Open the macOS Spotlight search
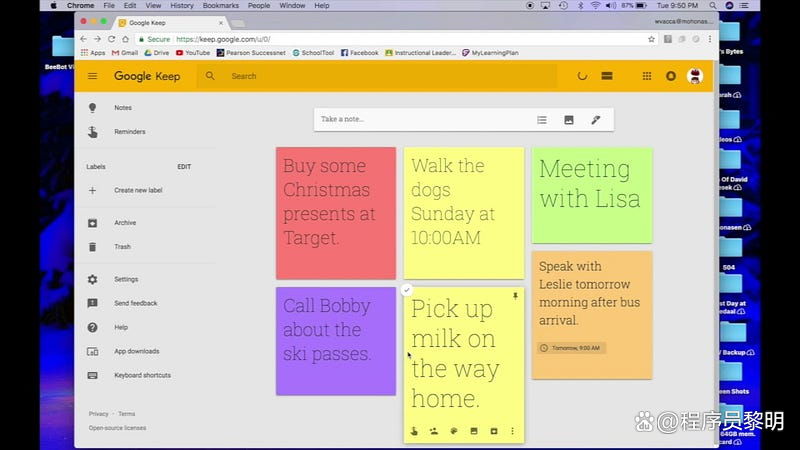The width and height of the screenshot is (800, 450). (713, 6)
